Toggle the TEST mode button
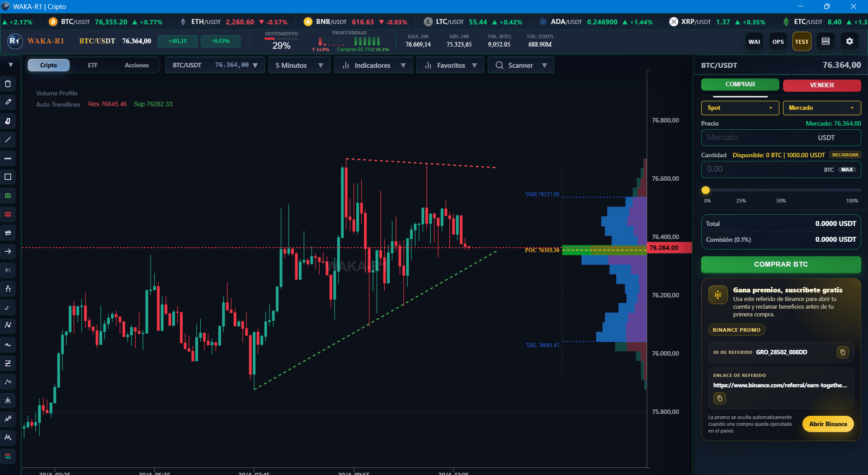 [802, 42]
